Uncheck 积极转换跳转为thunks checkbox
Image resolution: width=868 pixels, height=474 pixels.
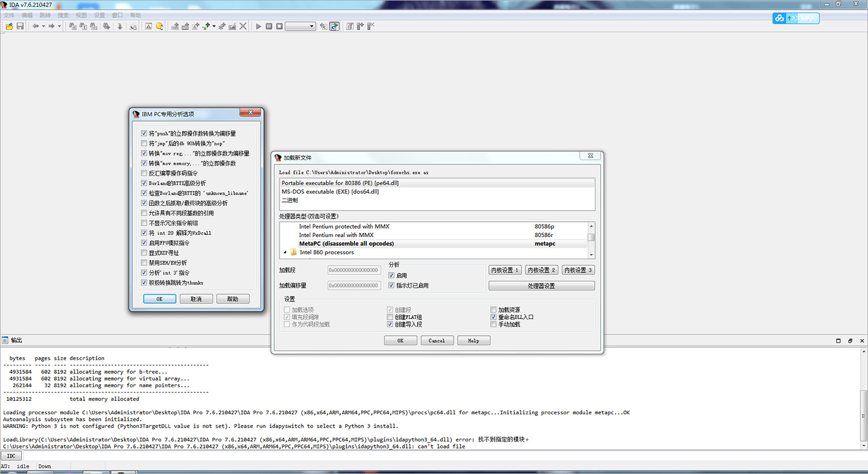[144, 282]
